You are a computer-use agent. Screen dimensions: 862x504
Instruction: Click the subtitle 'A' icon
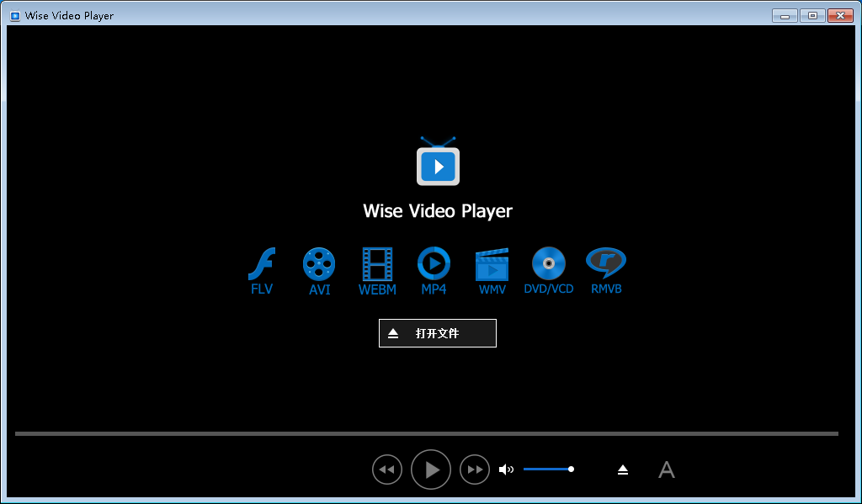(x=667, y=470)
